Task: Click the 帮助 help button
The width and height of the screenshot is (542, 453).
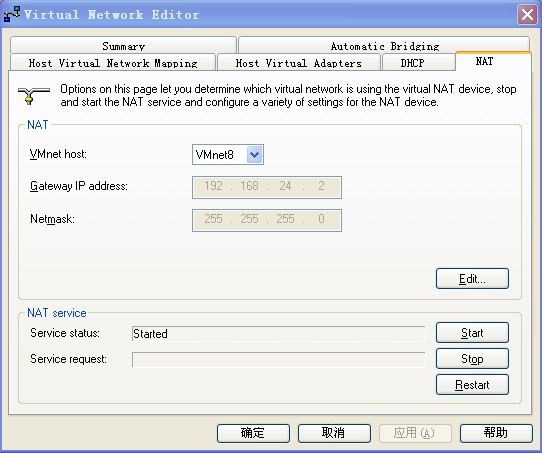Action: tap(496, 433)
